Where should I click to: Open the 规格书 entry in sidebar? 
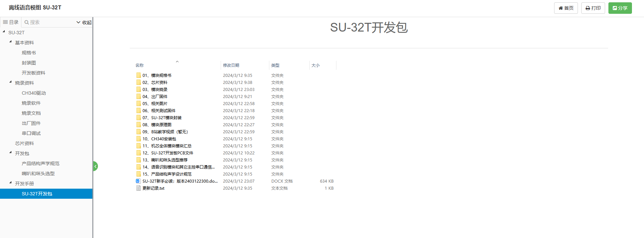click(x=29, y=53)
